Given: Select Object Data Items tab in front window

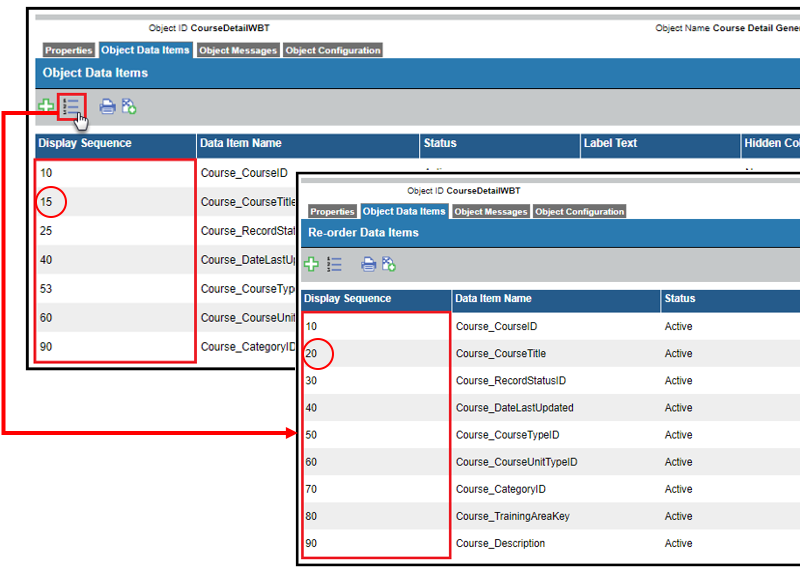Looking at the screenshot, I should point(404,211).
